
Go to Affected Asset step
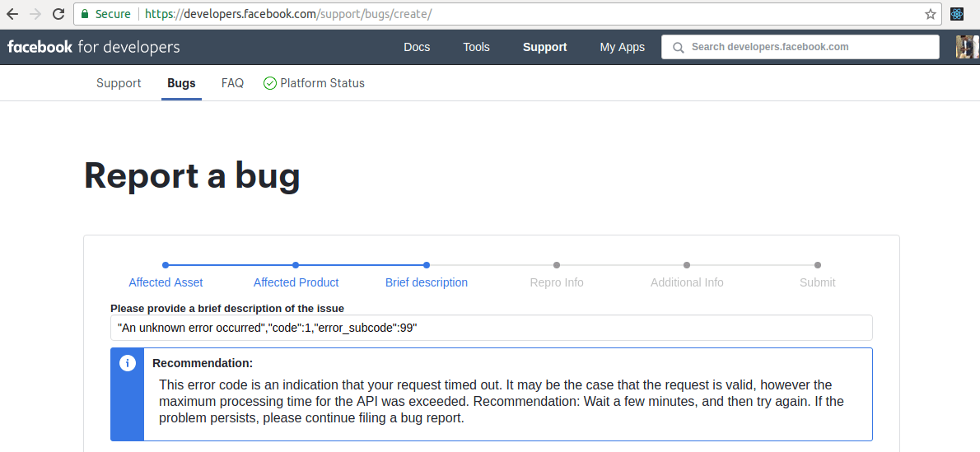(166, 282)
